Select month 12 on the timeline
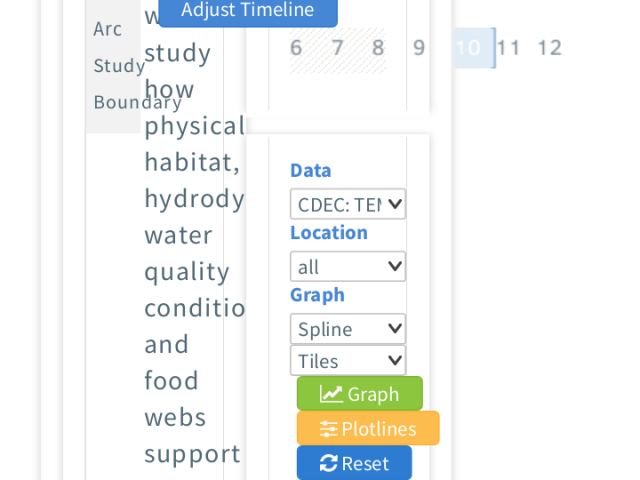 coord(550,48)
